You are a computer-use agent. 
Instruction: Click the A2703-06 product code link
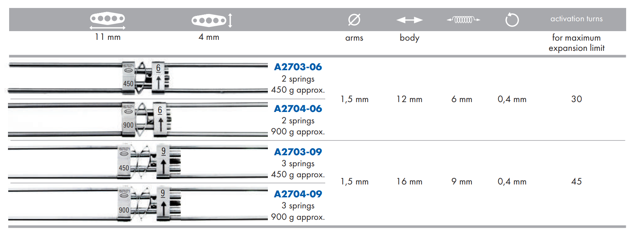tap(298, 67)
